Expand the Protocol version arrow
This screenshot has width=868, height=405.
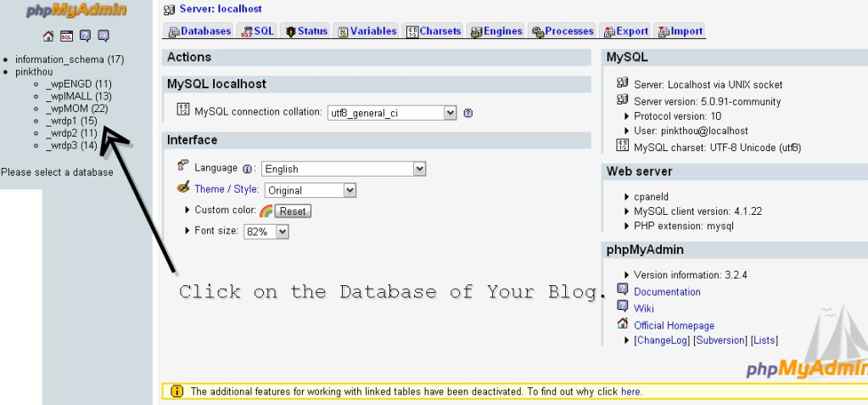tap(627, 116)
